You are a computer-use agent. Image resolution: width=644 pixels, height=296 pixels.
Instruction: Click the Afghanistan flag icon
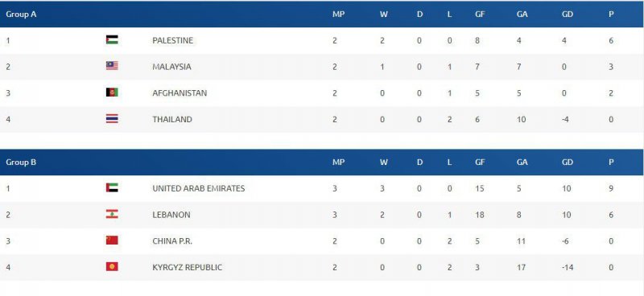pyautogui.click(x=112, y=92)
